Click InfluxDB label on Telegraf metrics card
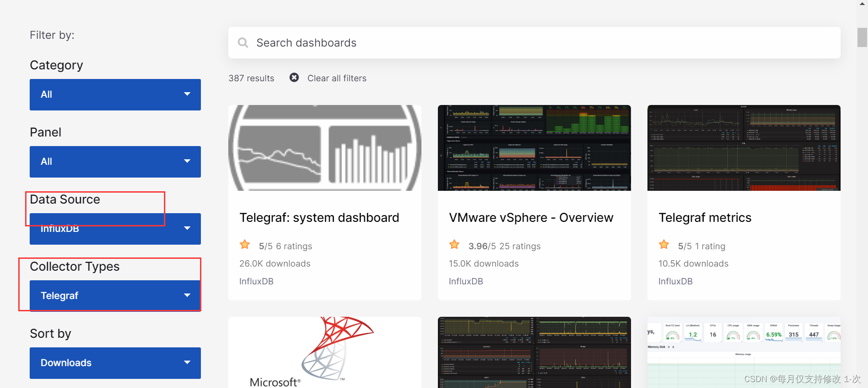 (675, 281)
